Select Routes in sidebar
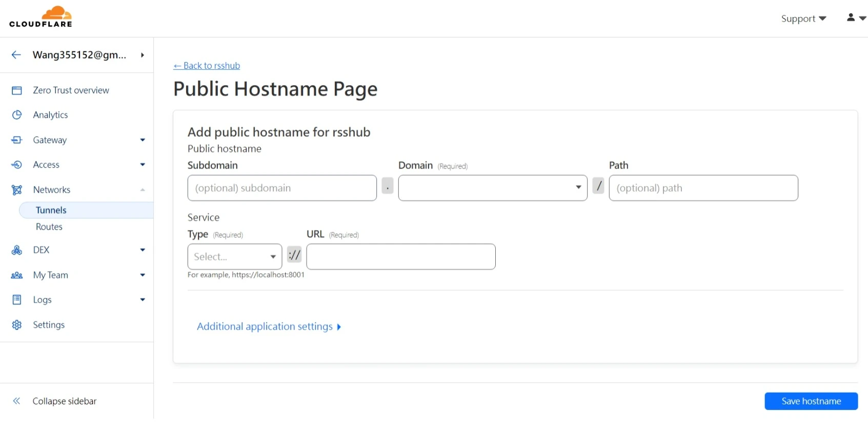This screenshot has width=868, height=428. [x=49, y=227]
